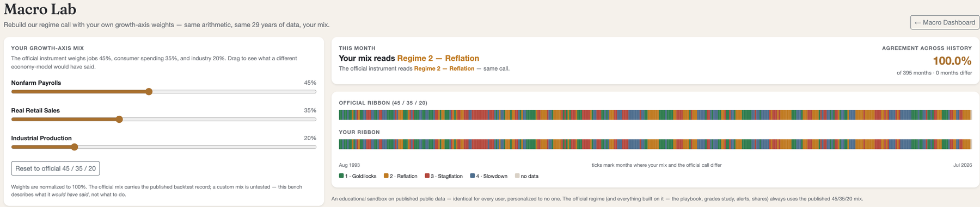Click the Nonfarm Payrolls label

point(36,83)
